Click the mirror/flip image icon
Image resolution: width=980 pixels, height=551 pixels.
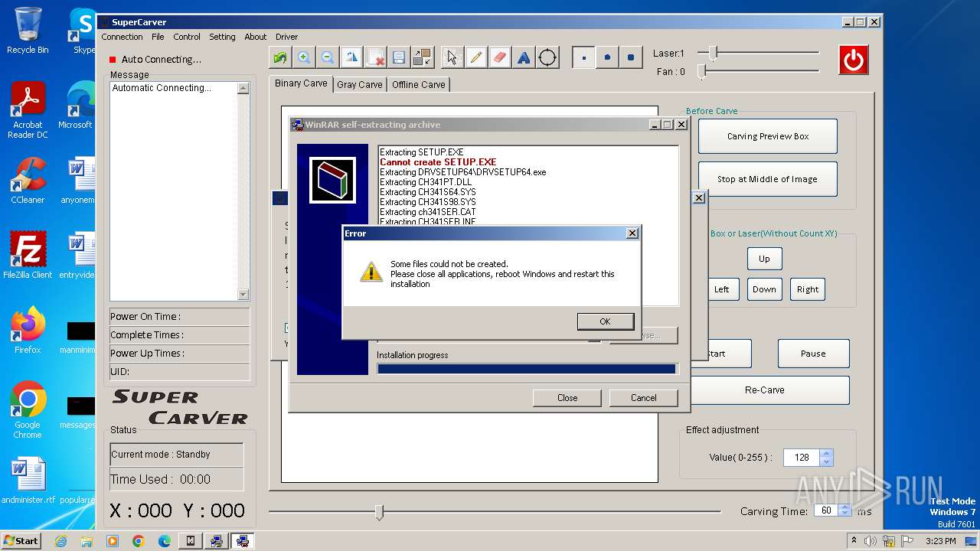pyautogui.click(x=351, y=57)
